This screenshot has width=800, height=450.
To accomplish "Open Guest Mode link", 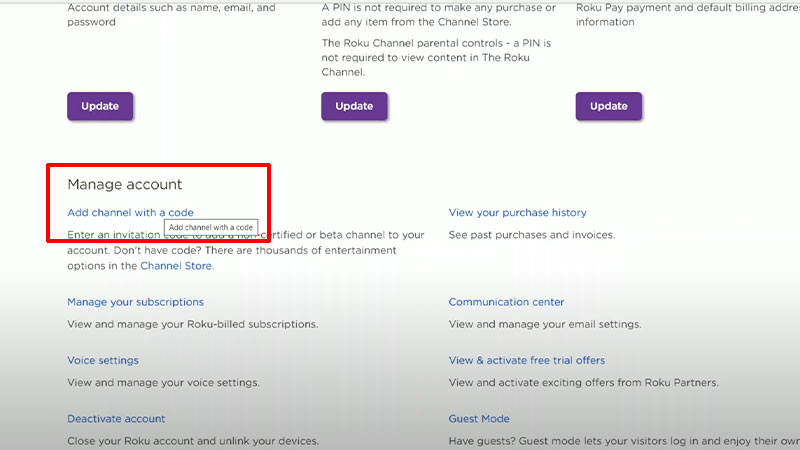I will [479, 419].
